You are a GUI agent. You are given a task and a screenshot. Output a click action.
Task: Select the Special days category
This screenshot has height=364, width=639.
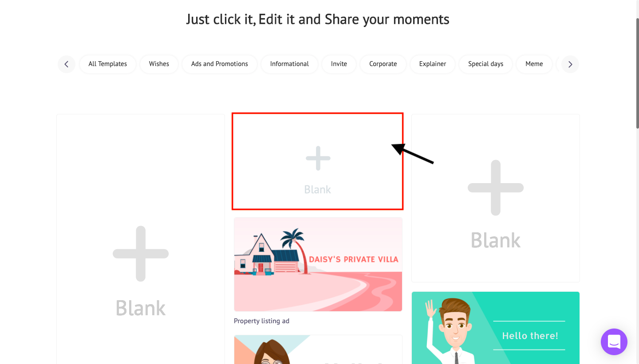(x=486, y=64)
